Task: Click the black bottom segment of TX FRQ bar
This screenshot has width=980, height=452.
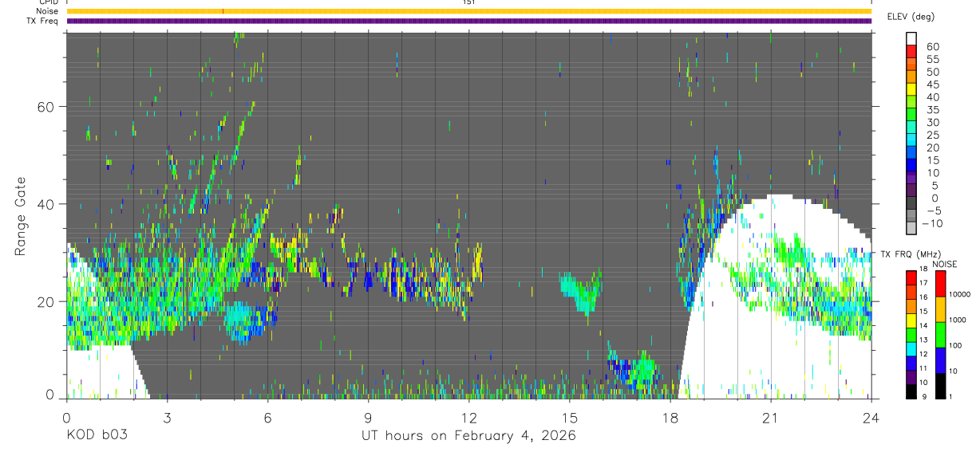Action: click(911, 391)
